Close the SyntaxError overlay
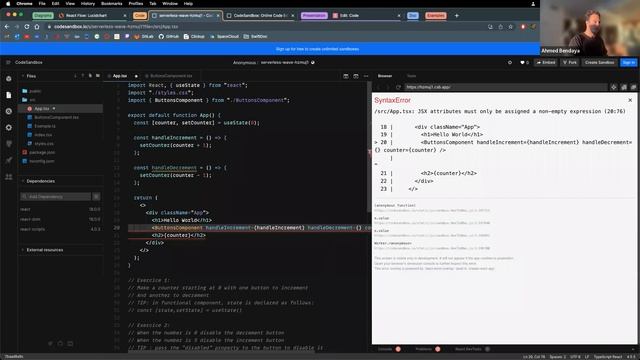 [630, 100]
